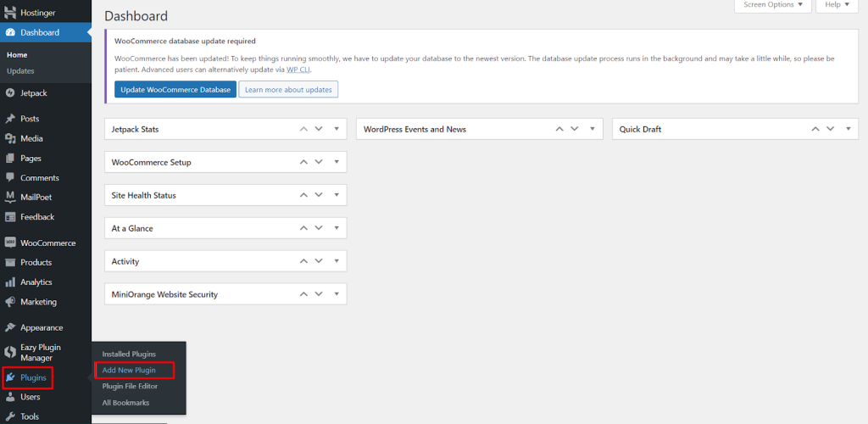Click the Feedback form icon
Screen dimensions: 868x424
click(10, 217)
